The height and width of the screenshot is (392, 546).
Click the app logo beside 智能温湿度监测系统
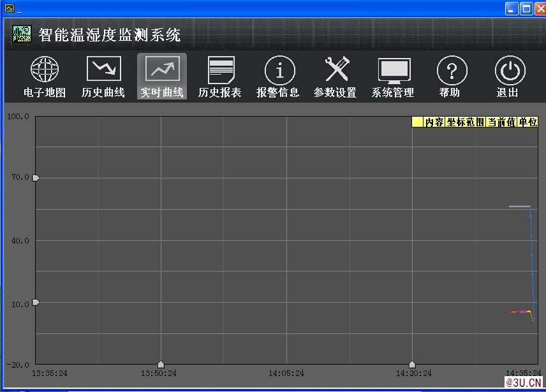22,34
